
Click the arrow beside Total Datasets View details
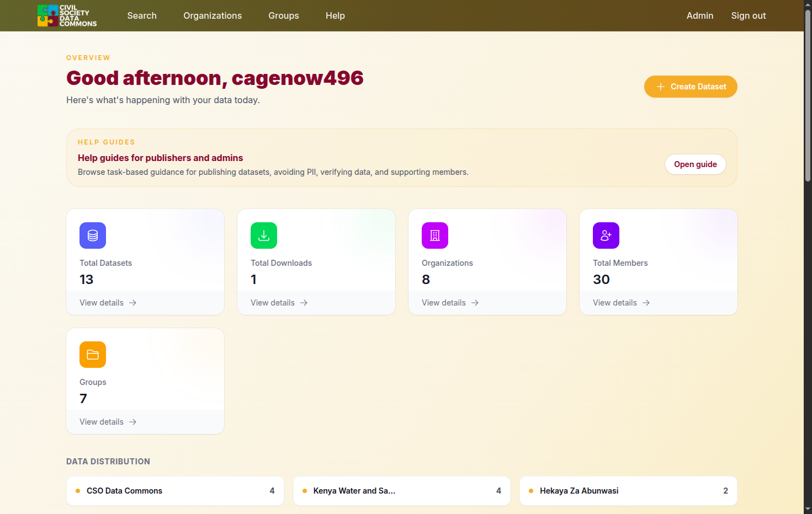pyautogui.click(x=132, y=303)
